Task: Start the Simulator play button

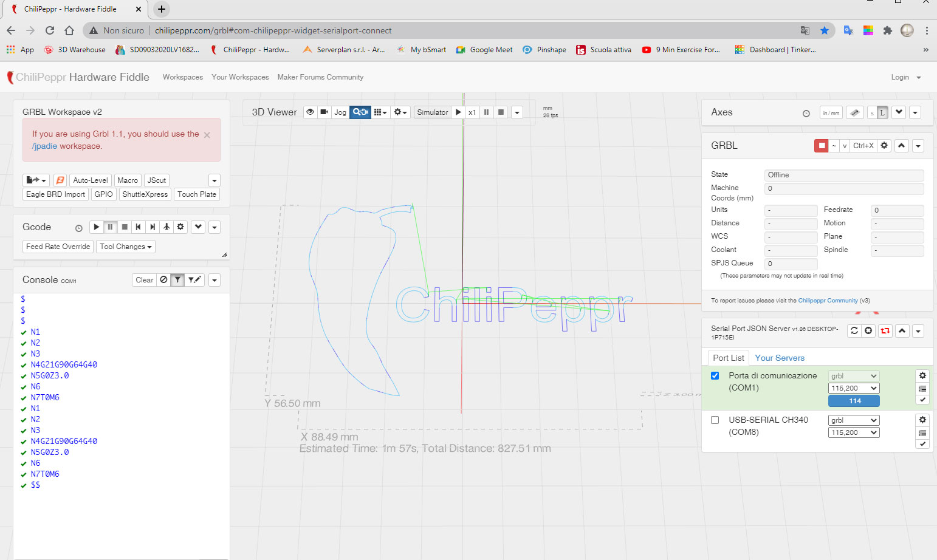Action: (459, 112)
